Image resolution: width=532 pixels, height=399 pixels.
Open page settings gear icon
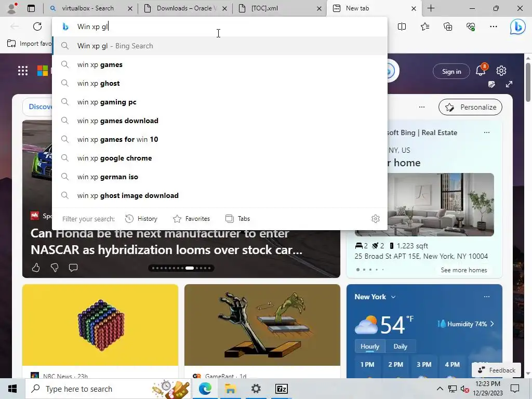(501, 71)
